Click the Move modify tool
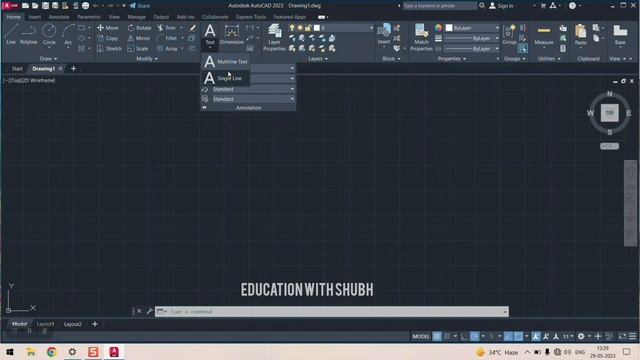This screenshot has width=640, height=360. pos(108,28)
